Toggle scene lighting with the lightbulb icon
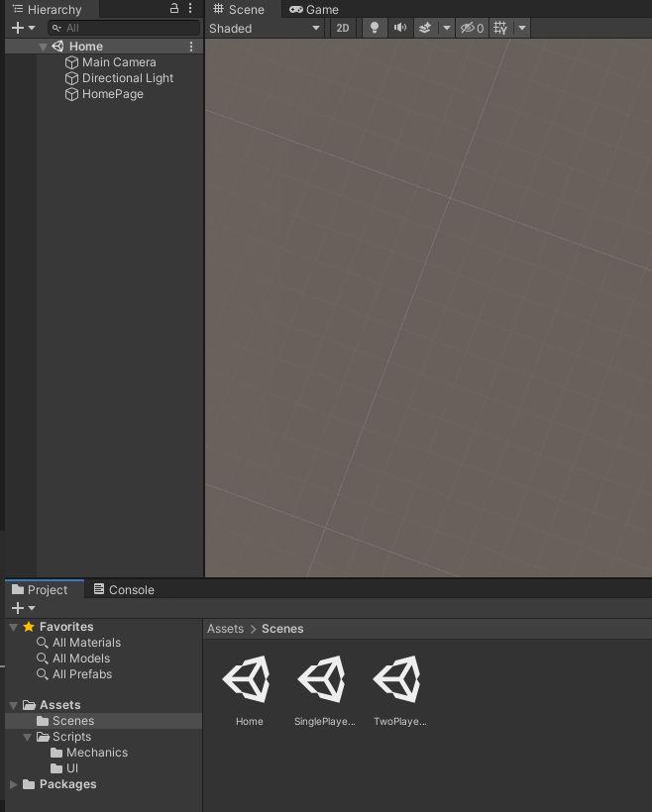Image resolution: width=652 pixels, height=812 pixels. pyautogui.click(x=374, y=28)
